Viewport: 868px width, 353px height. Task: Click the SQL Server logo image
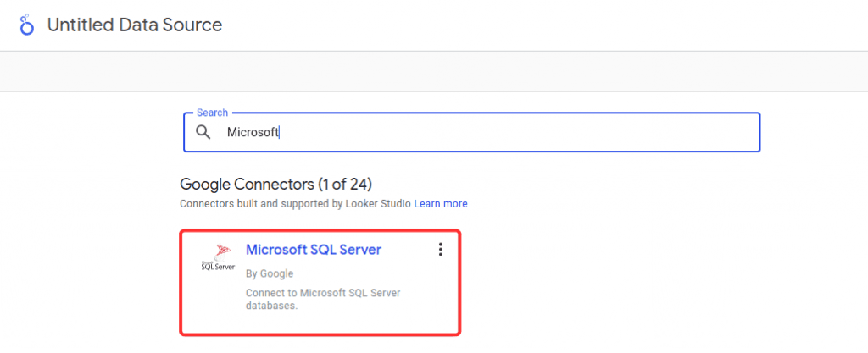pos(217,256)
